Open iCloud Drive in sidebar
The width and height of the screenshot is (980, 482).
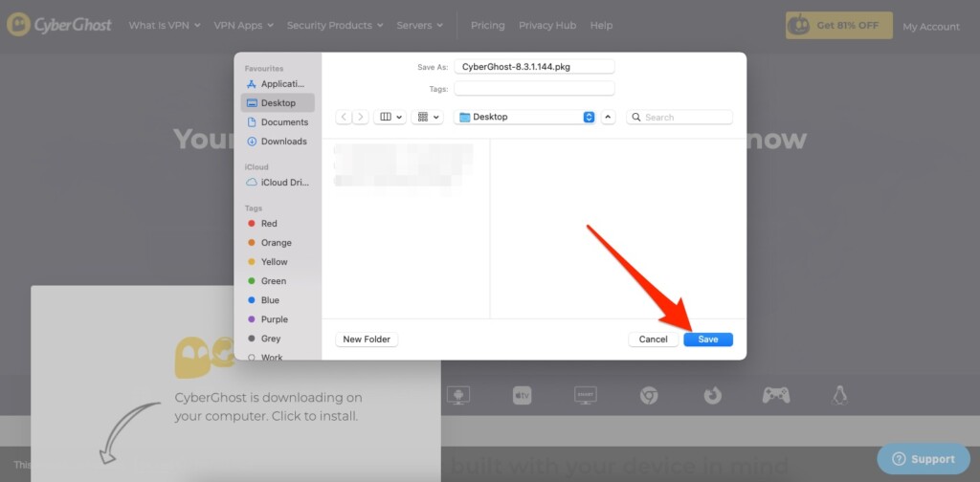[x=278, y=183]
